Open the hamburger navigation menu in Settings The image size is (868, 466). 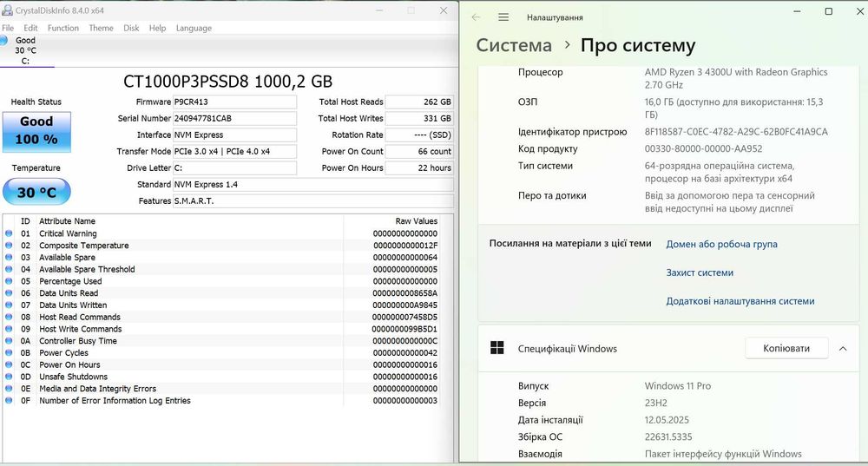503,17
